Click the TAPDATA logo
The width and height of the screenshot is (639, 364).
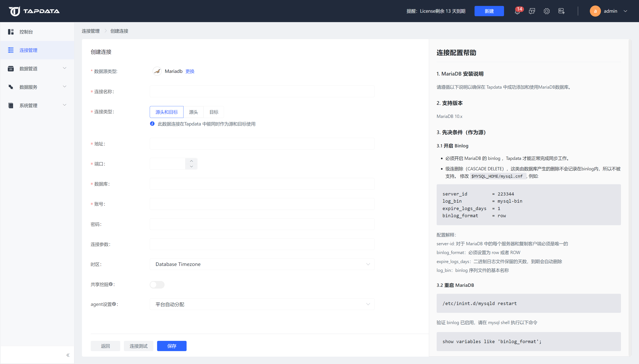point(34,11)
